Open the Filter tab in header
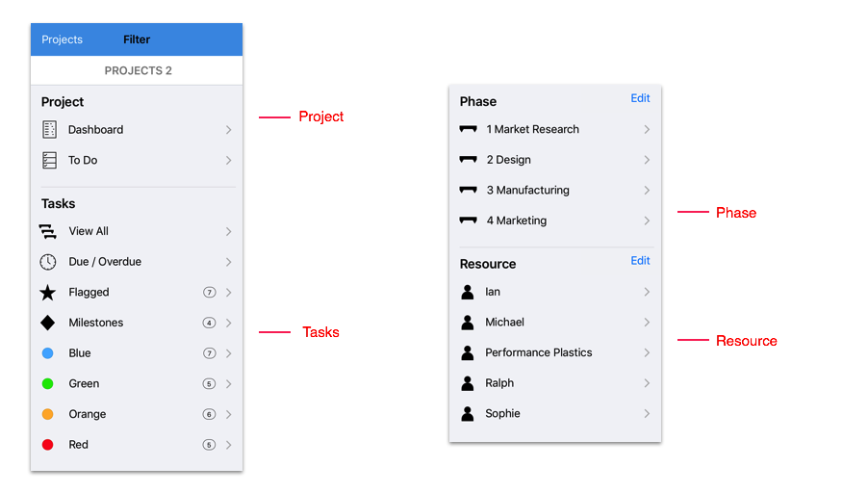868x493 pixels. [137, 39]
